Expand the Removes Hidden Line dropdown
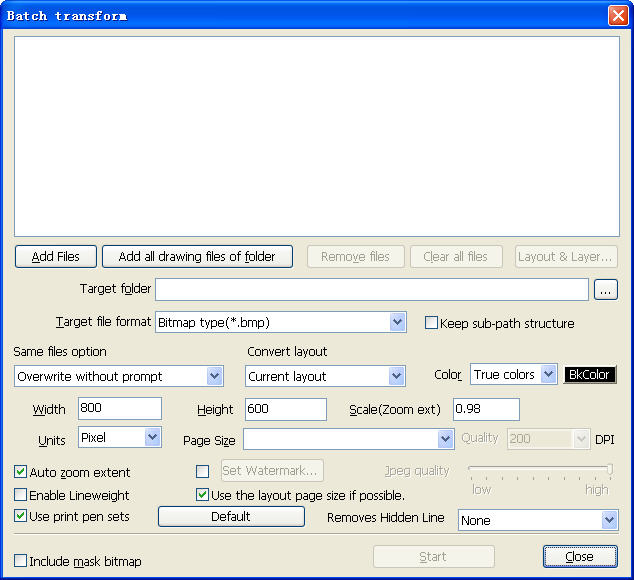Viewport: 634px width, 580px height. coord(609,520)
